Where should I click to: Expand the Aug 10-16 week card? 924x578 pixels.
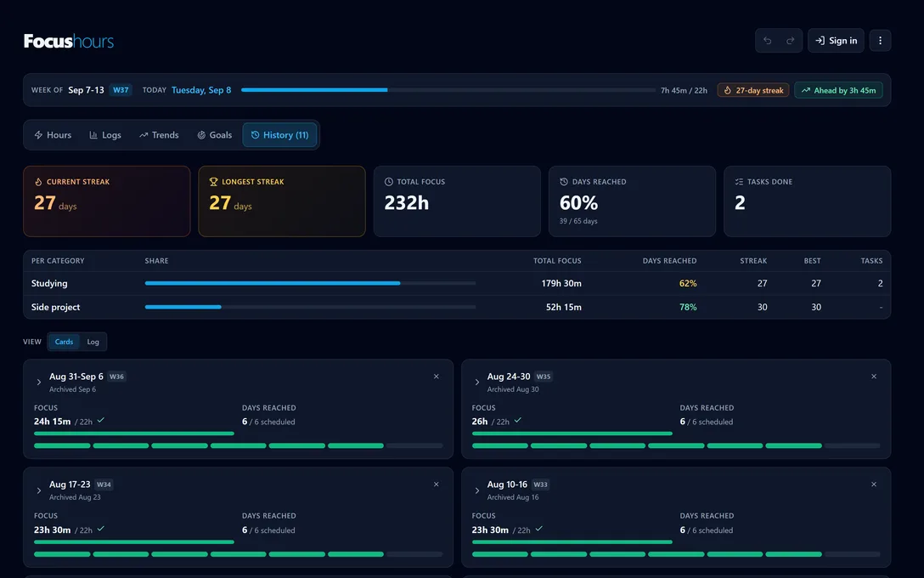[x=476, y=490]
